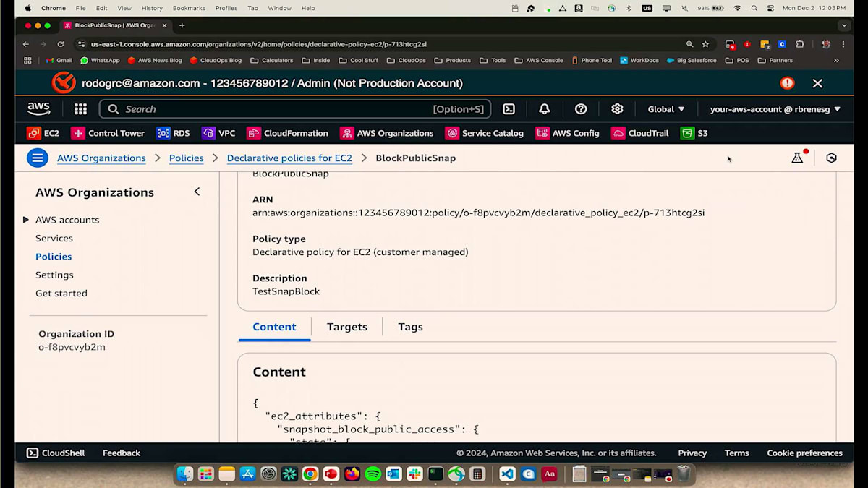Screen dimensions: 868x488
Task: Open the S3 service shortcut
Action: pos(694,133)
